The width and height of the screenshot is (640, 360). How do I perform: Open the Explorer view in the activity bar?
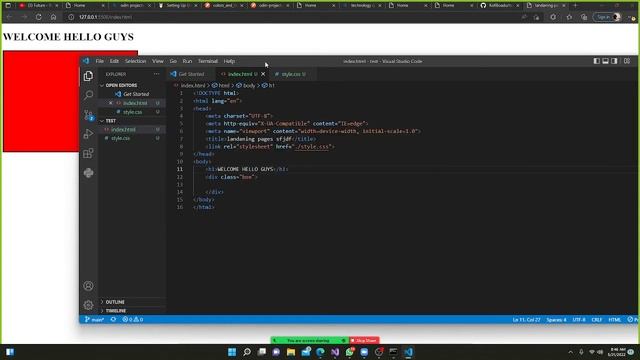click(x=88, y=76)
